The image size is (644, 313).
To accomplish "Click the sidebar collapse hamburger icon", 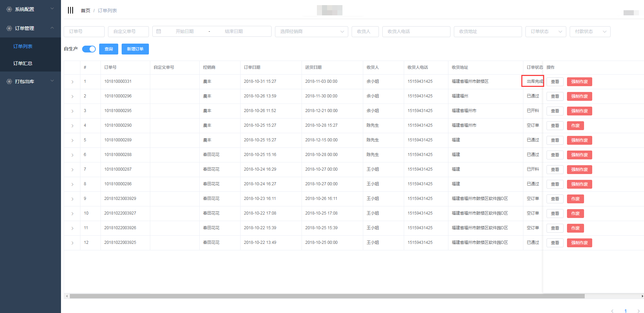I will pos(71,10).
